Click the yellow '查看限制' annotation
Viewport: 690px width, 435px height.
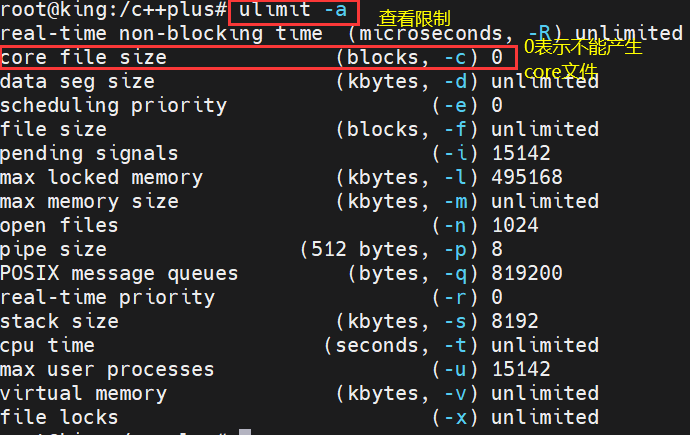coord(414,18)
